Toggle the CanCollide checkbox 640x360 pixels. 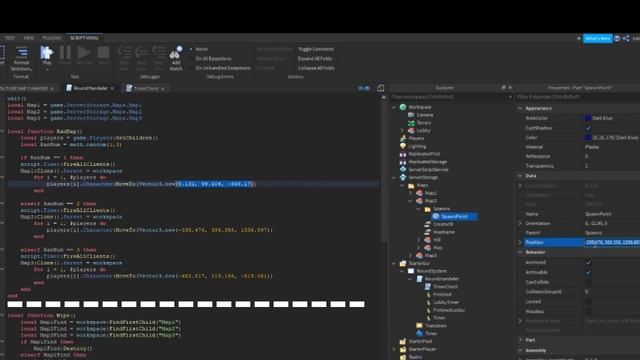(x=588, y=282)
